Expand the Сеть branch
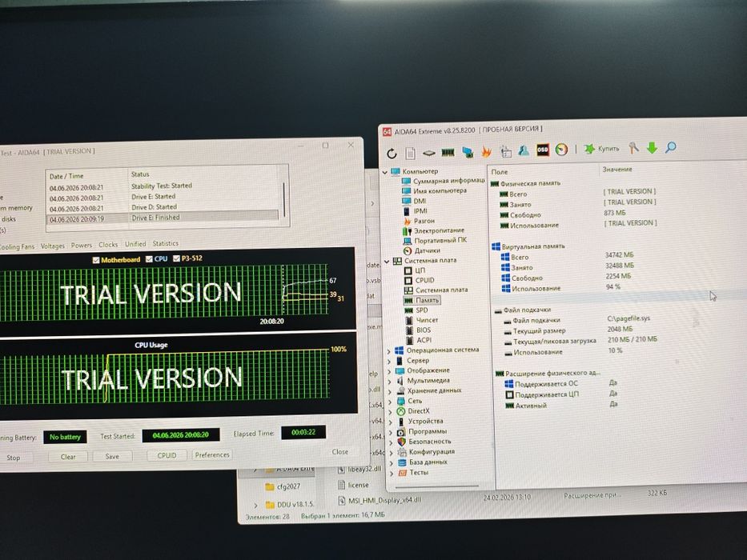 pyautogui.click(x=390, y=402)
